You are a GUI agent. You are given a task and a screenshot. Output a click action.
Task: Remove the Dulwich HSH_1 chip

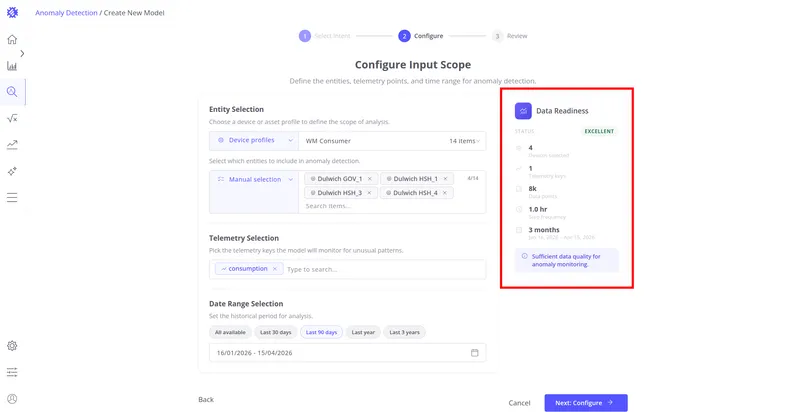point(445,179)
